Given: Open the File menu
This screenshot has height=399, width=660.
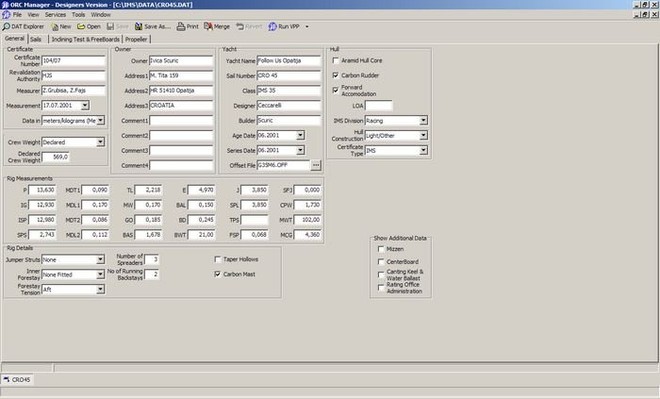Looking at the screenshot, I should point(17,15).
